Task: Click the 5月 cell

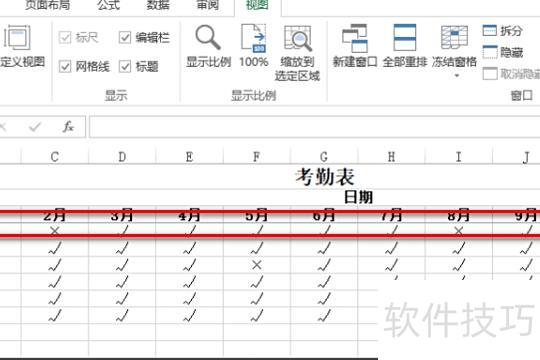Action: pyautogui.click(x=257, y=215)
